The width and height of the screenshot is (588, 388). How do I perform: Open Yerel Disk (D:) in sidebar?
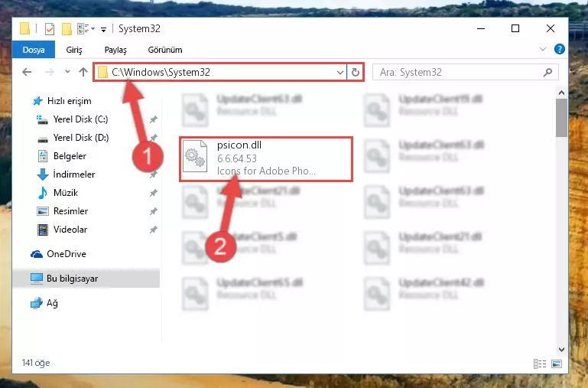pyautogui.click(x=80, y=138)
